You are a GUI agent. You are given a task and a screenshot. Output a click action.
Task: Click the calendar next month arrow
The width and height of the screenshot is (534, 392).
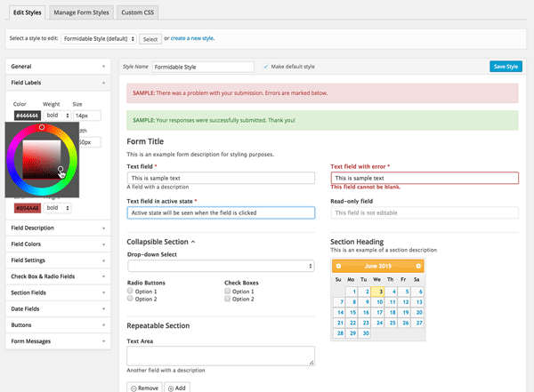(x=418, y=265)
